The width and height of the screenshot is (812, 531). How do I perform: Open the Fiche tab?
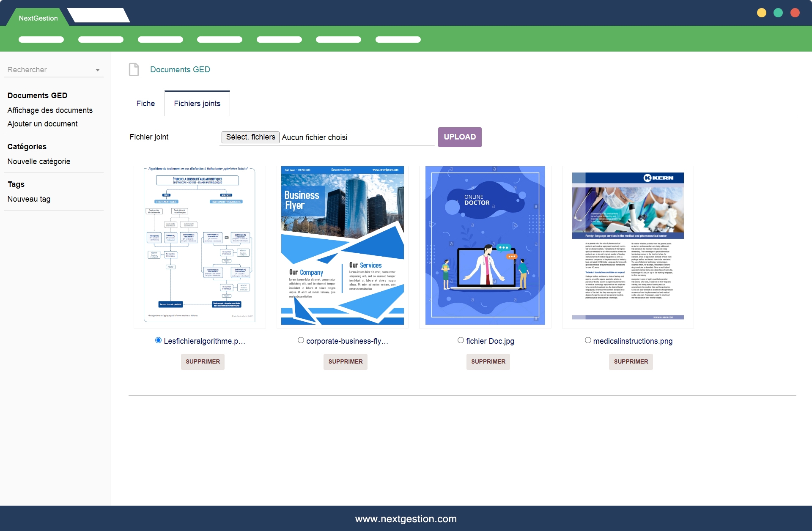pos(145,104)
